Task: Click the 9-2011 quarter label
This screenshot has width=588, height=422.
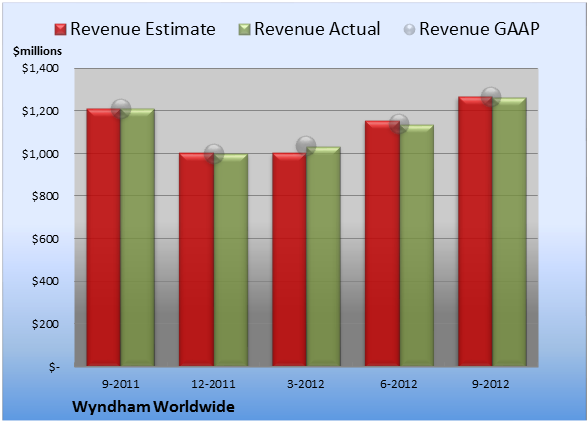Action: [120, 384]
